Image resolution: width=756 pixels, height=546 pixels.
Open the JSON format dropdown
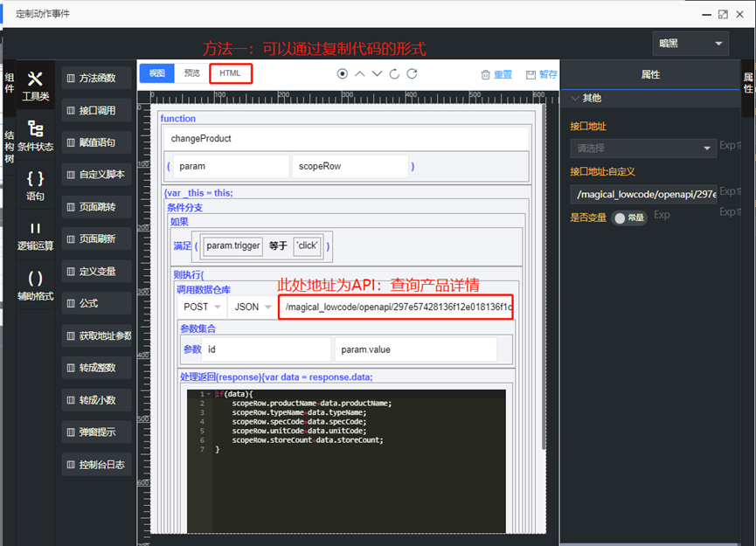point(253,307)
